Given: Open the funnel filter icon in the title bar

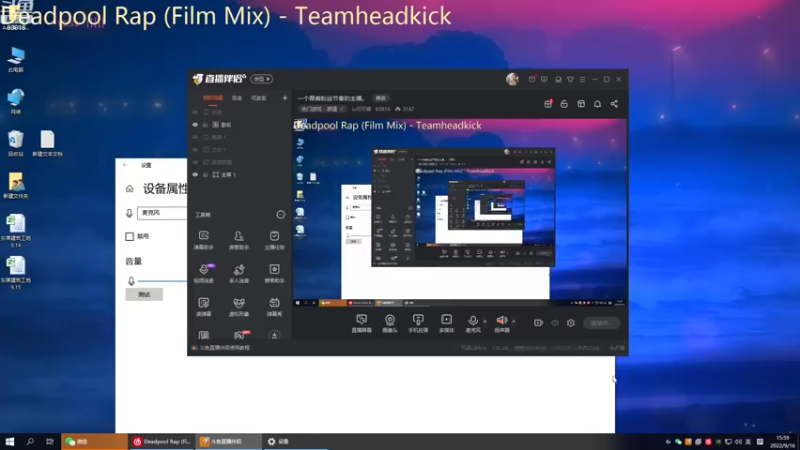Looking at the screenshot, I should click(570, 79).
